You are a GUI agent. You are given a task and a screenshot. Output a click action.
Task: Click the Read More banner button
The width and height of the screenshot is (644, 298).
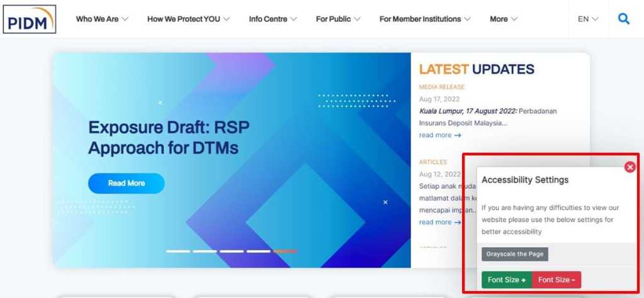126,183
